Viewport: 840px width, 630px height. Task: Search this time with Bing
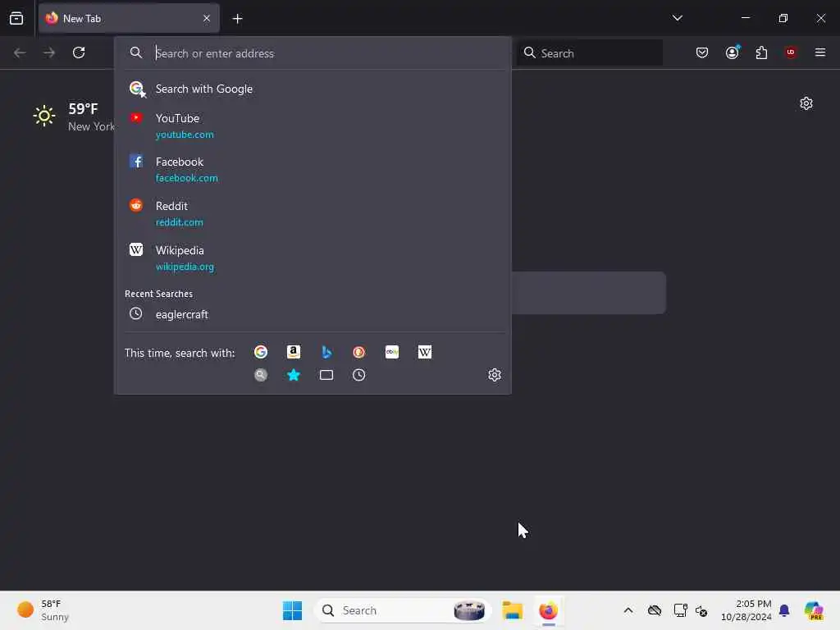click(x=326, y=352)
